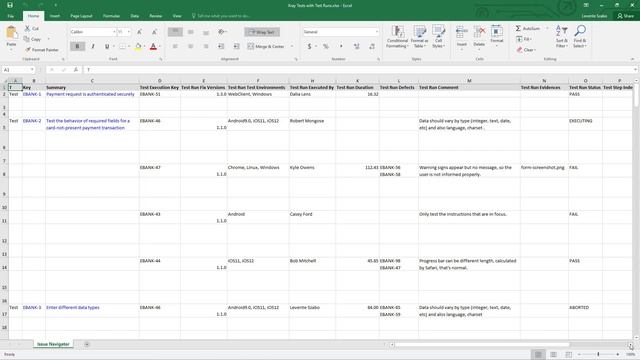The image size is (640, 360).
Task: Toggle Wrap Text
Action: pos(262,32)
